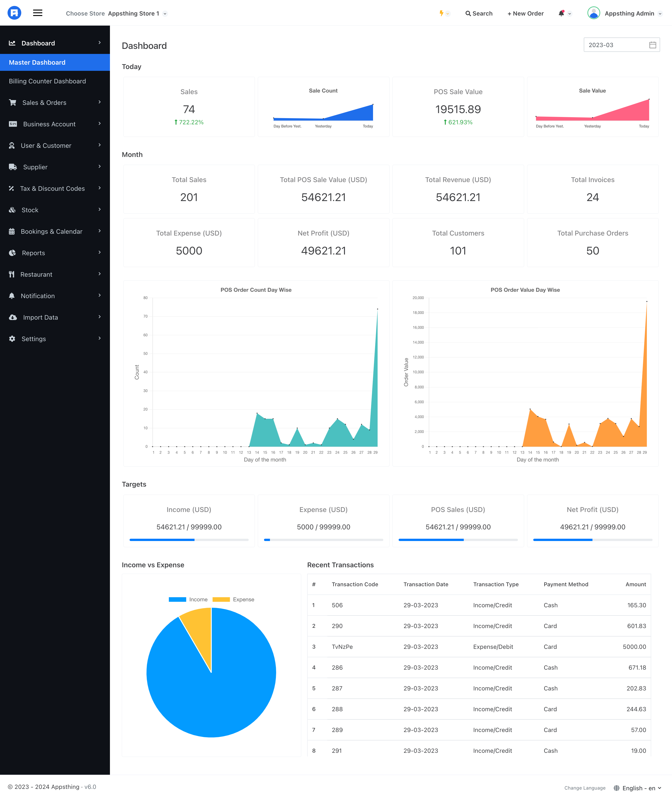Expand the Reports chevron
This screenshot has width=672, height=801.
(100, 252)
